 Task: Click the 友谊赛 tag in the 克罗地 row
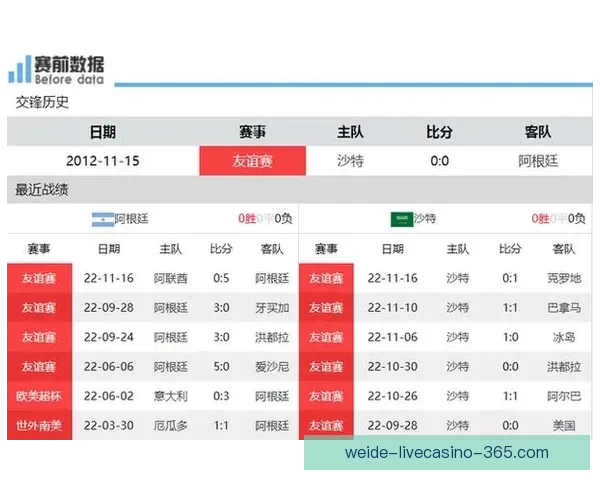pyautogui.click(x=326, y=278)
